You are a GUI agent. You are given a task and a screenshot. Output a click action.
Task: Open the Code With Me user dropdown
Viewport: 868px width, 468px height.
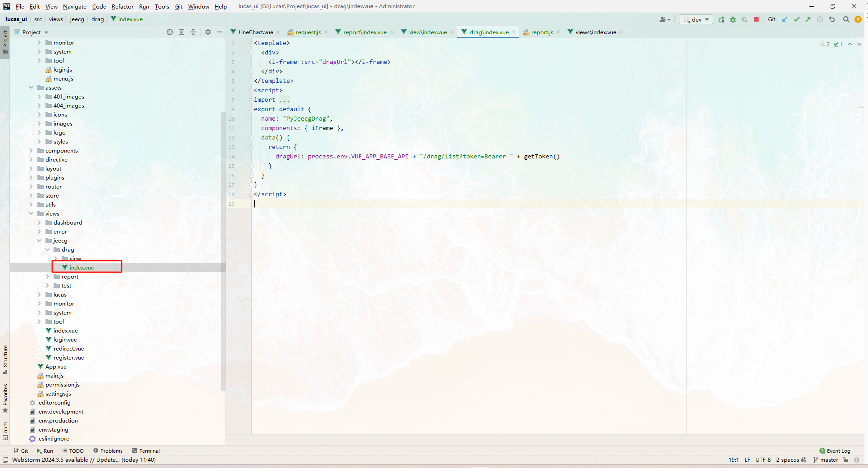(665, 19)
